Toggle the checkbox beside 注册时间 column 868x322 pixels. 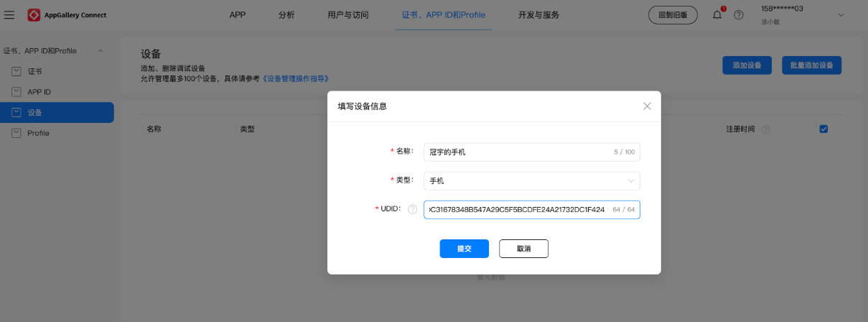(x=823, y=129)
